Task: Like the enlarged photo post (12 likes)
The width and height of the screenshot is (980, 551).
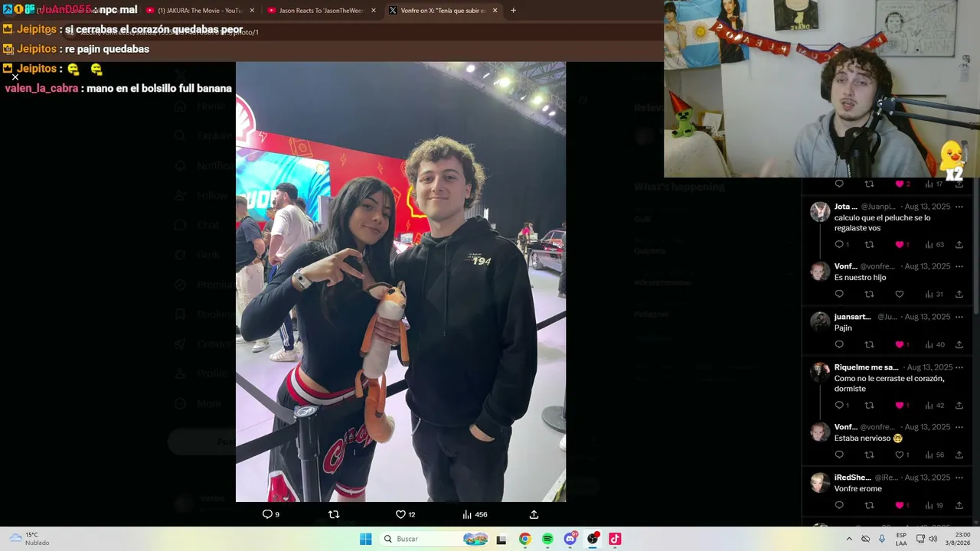Action: [405, 514]
